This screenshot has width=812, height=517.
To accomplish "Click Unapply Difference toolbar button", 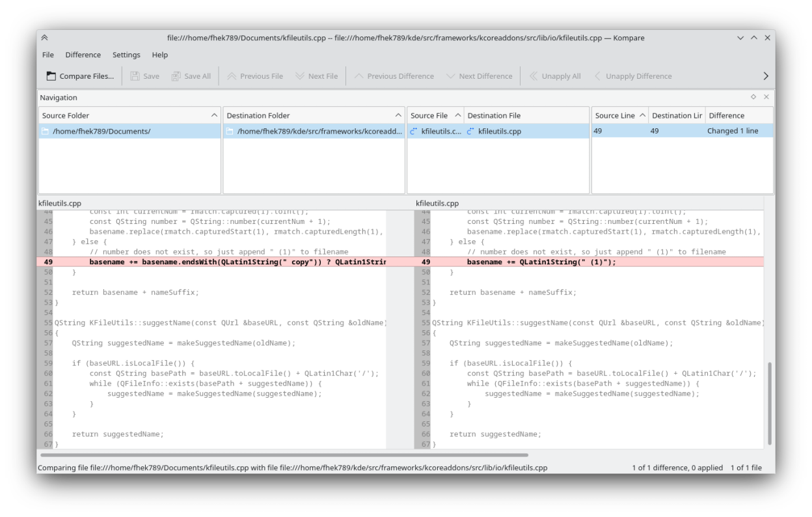I will tap(632, 76).
